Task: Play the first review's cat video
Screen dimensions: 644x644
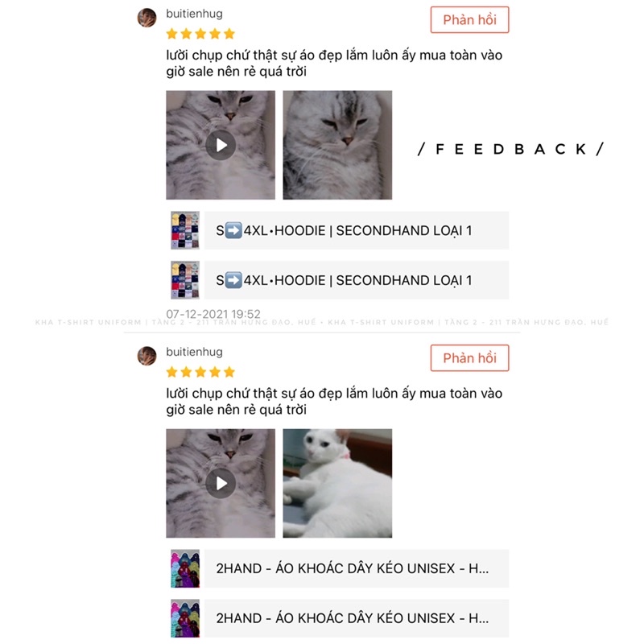Action: (x=221, y=145)
